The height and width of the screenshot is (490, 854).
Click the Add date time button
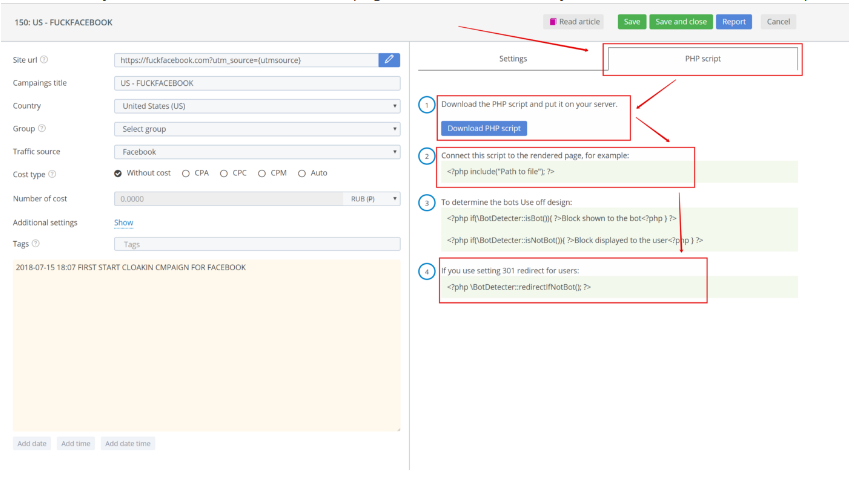128,443
